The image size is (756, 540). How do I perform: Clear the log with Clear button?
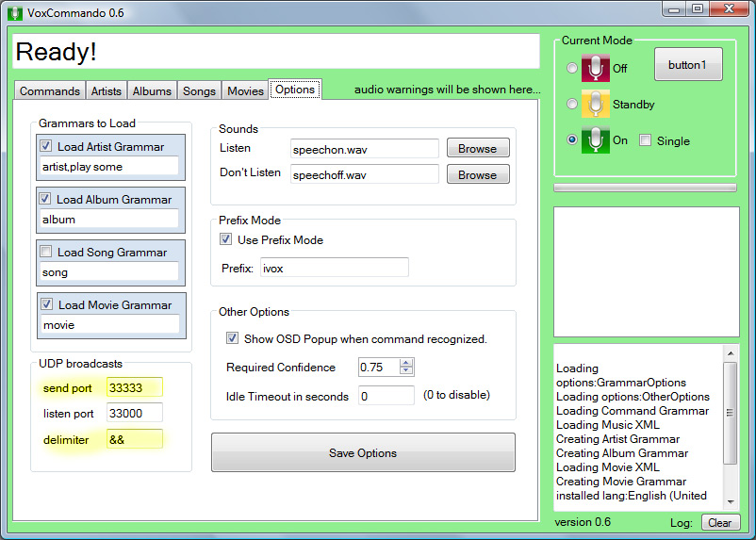coord(720,523)
